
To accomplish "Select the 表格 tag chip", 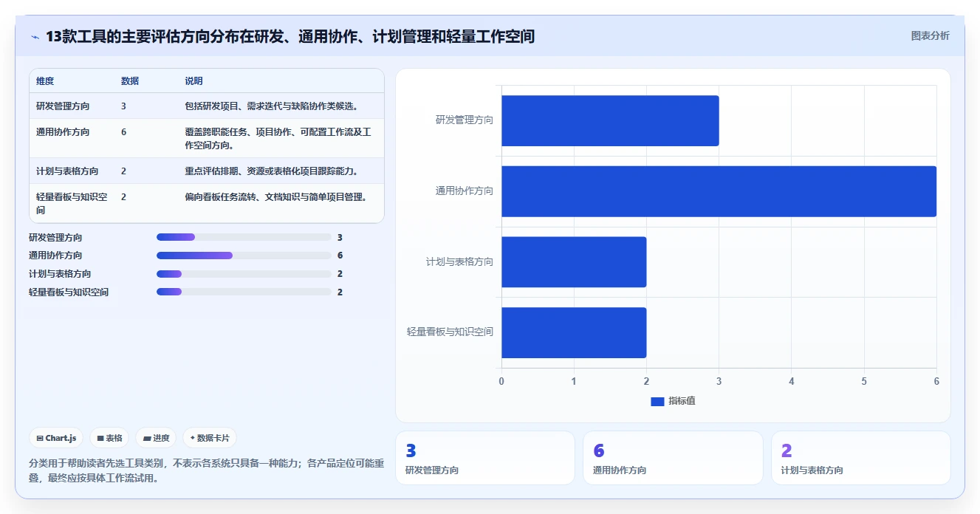I will (x=109, y=438).
